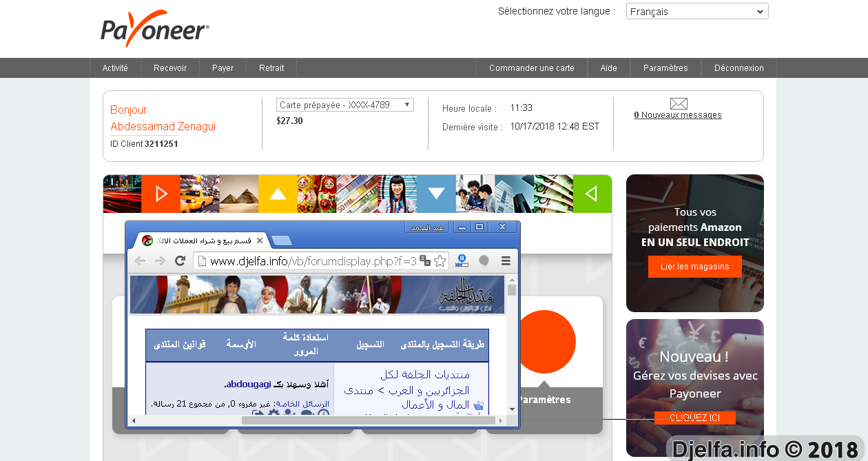Open the envelope messages icon

[x=679, y=103]
